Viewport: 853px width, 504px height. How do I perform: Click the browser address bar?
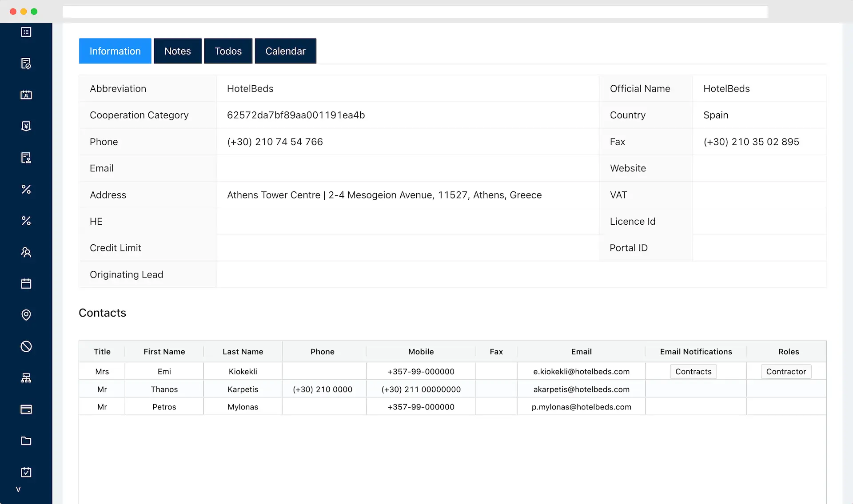415,12
